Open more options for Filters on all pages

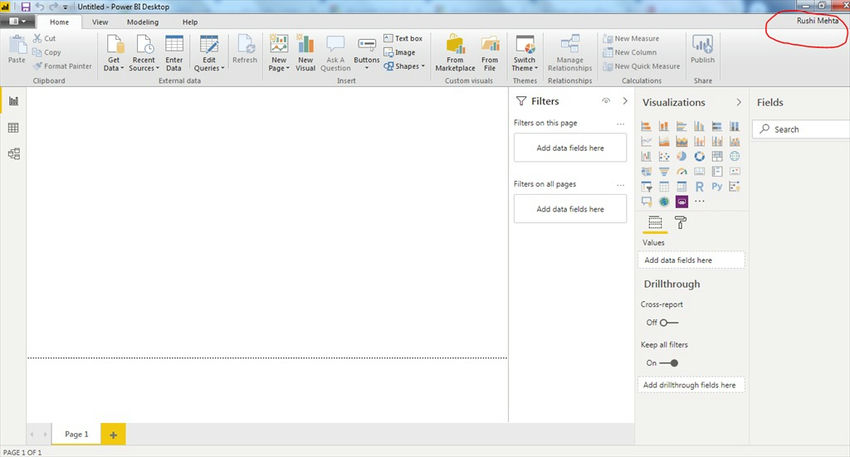[x=620, y=185]
